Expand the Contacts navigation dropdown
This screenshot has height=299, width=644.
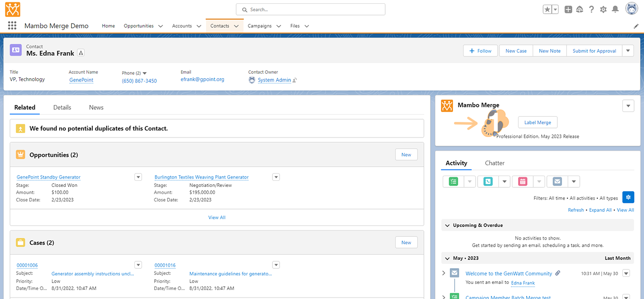coord(236,26)
